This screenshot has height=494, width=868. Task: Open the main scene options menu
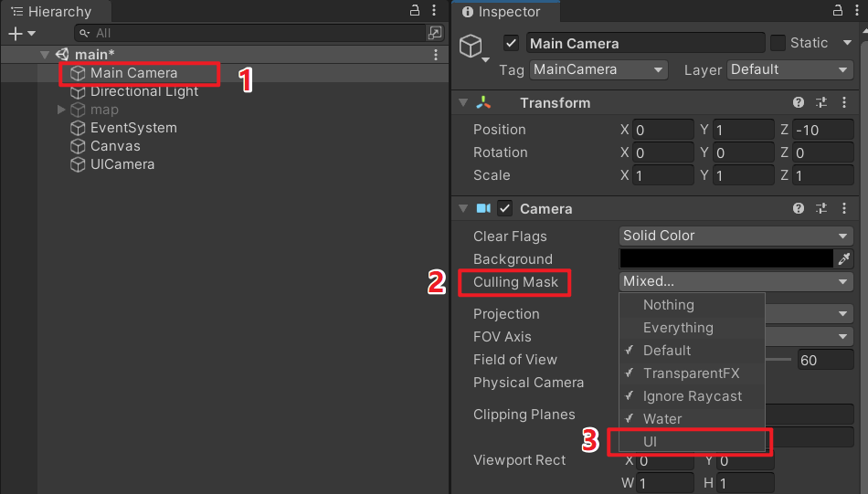[x=436, y=54]
